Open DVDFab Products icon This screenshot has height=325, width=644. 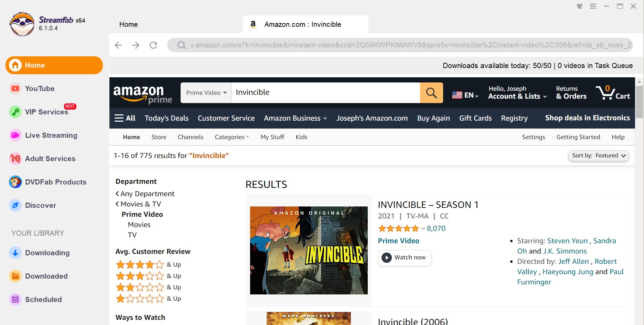coord(15,182)
